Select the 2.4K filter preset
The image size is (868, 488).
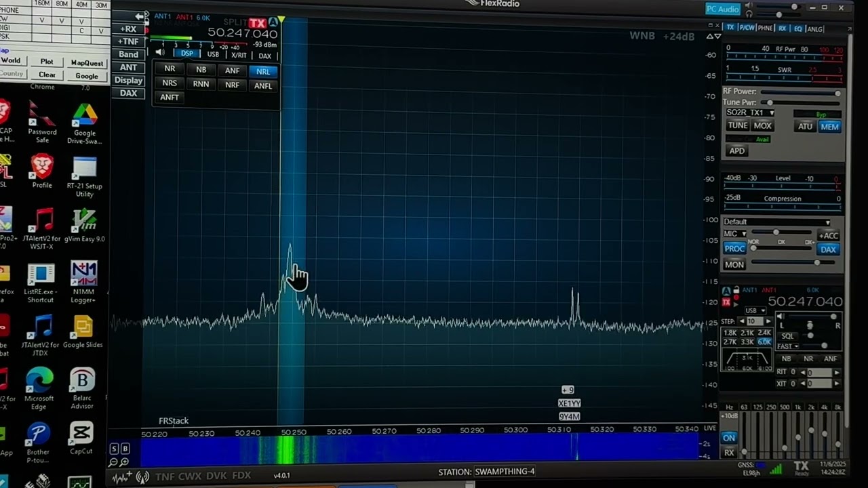point(764,333)
